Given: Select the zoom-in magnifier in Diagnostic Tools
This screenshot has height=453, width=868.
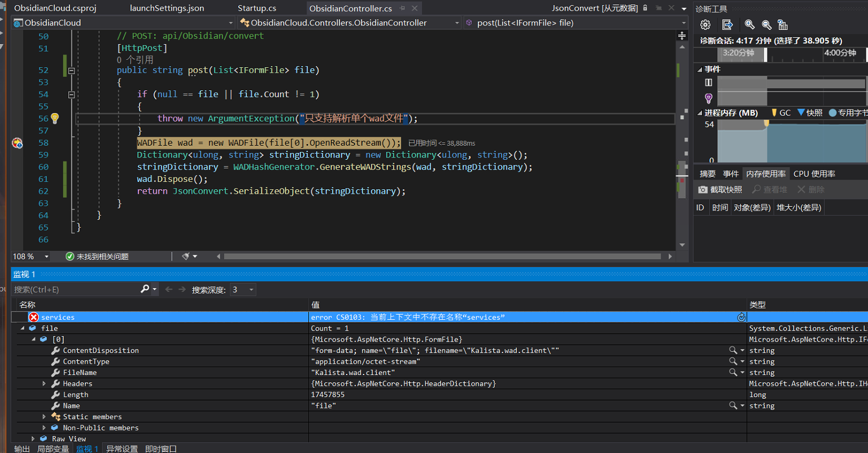Looking at the screenshot, I should pos(748,25).
